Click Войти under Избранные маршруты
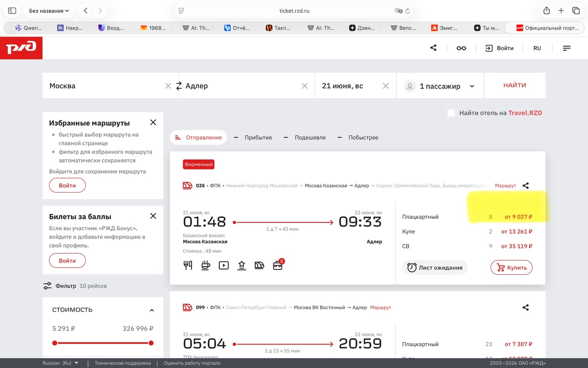The image size is (588, 368). click(x=67, y=185)
